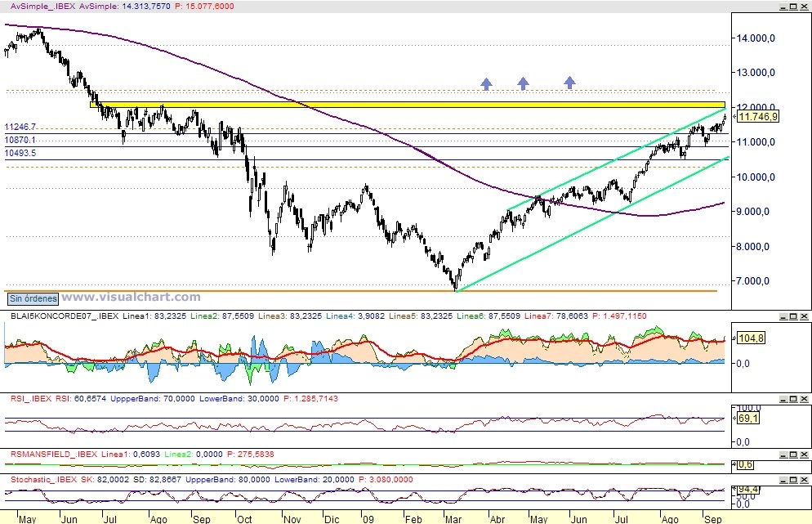812x524 pixels.
Task: Select the RSMANSFIELD_.IBEX panel title
Action: [54, 454]
